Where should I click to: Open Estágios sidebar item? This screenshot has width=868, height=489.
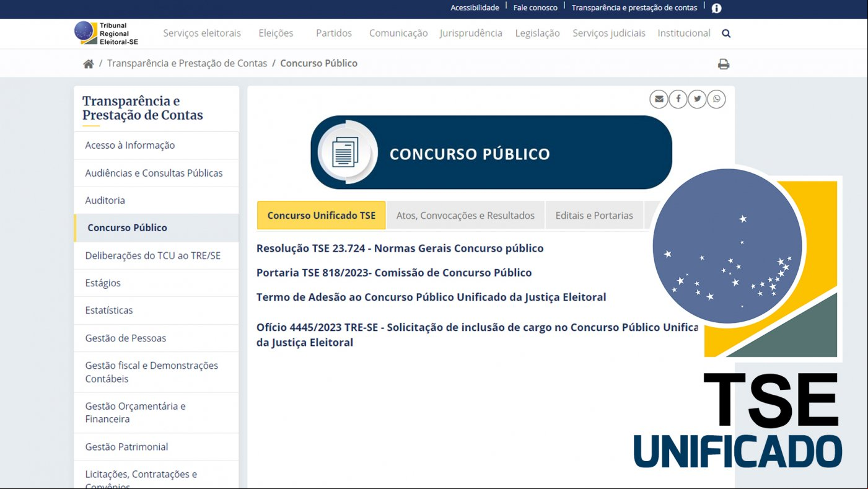click(x=156, y=283)
